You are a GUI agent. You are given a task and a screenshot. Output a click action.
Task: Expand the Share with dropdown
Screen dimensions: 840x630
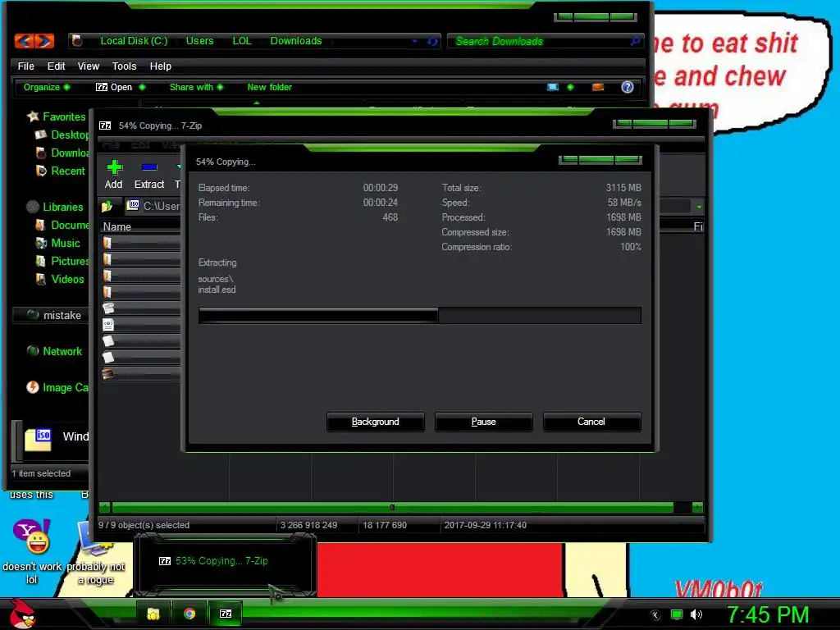tap(196, 87)
